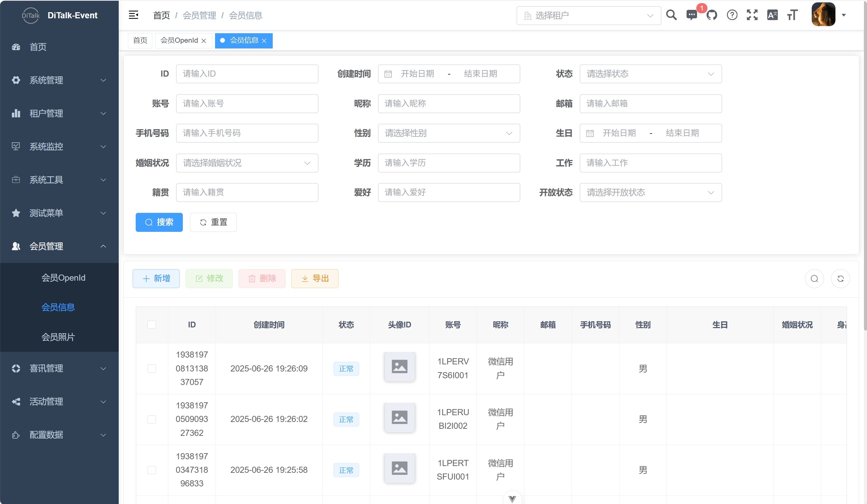Click the blue 搜索 button
The height and width of the screenshot is (504, 867).
click(x=159, y=222)
